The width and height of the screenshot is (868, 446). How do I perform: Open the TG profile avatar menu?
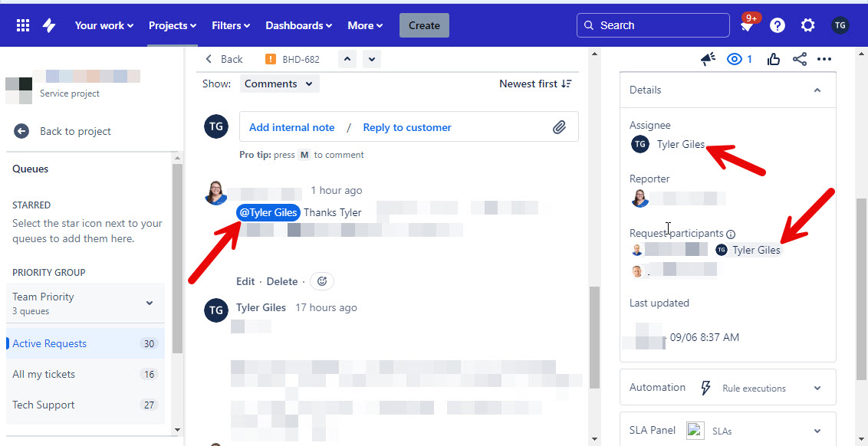tap(840, 25)
